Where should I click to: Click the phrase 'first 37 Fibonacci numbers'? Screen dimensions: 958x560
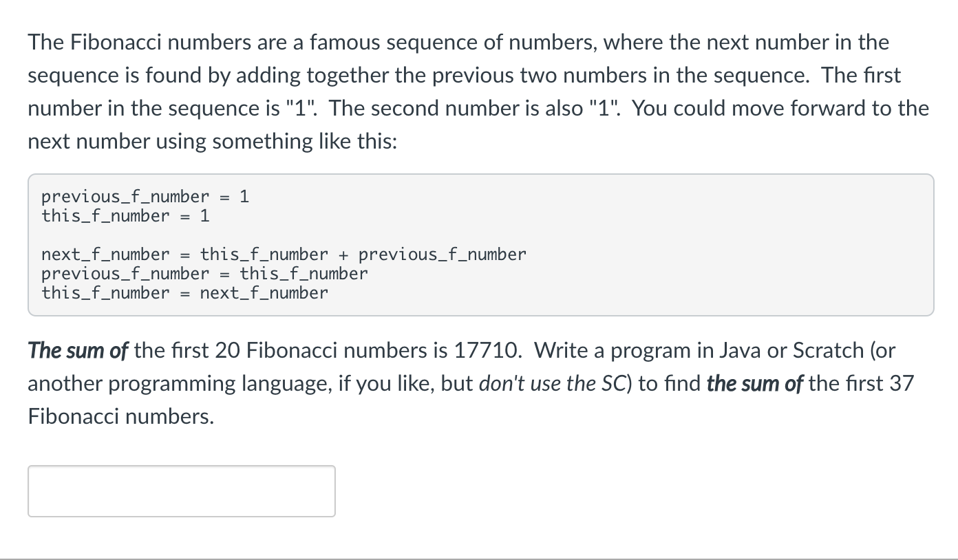coord(881,384)
